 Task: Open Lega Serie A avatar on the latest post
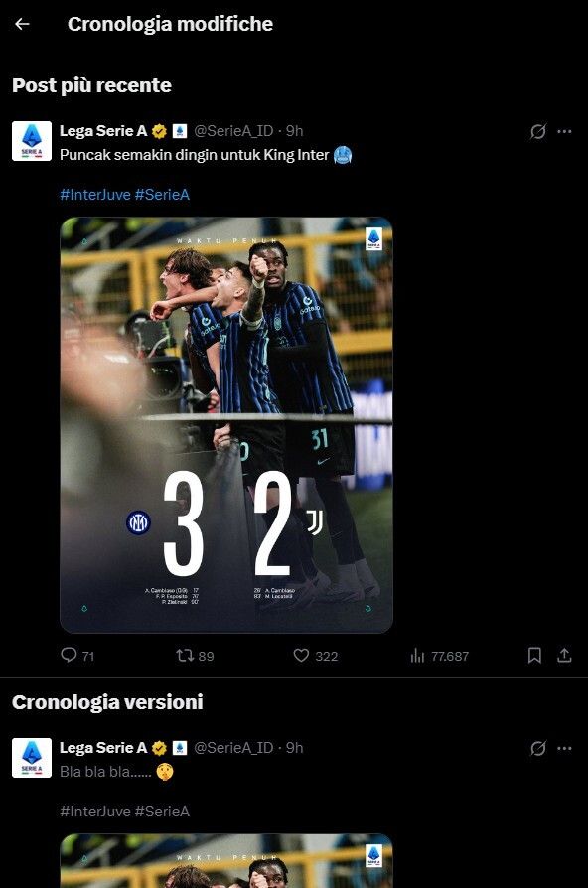(32, 141)
